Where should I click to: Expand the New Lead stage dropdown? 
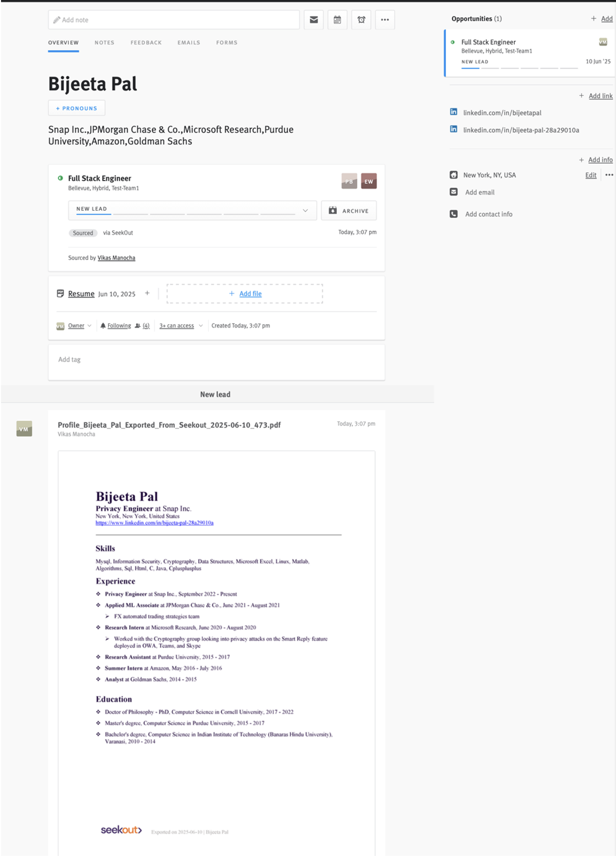(x=305, y=211)
